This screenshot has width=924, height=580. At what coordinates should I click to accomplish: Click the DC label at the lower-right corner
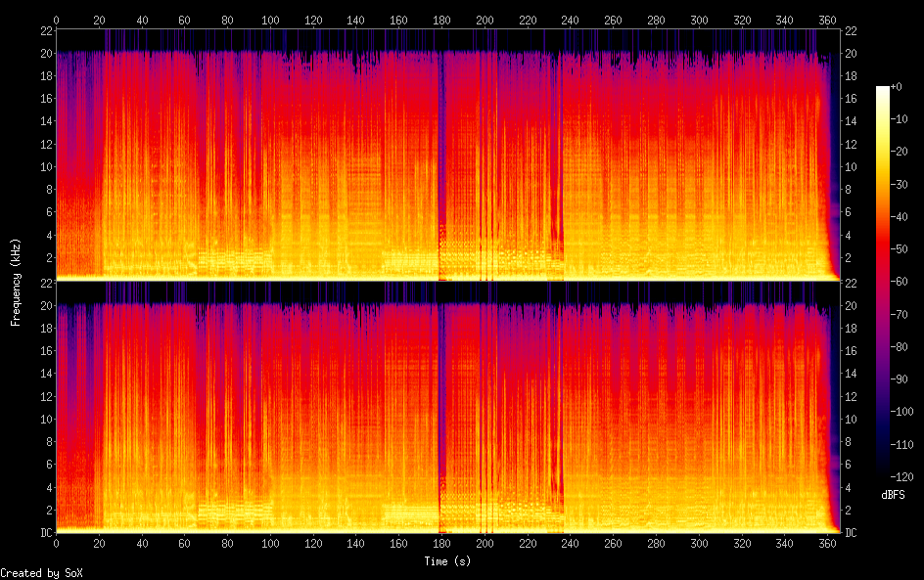click(x=851, y=532)
